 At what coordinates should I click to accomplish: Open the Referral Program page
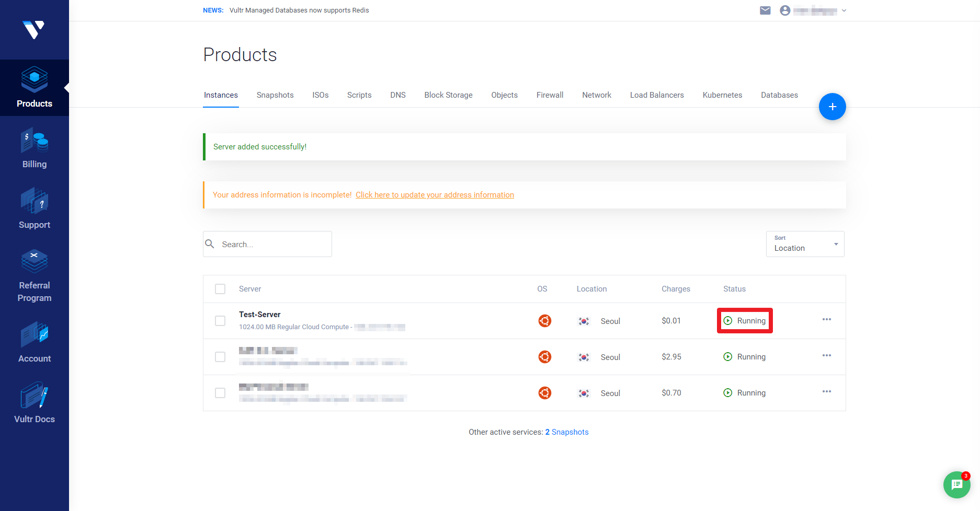tap(35, 276)
